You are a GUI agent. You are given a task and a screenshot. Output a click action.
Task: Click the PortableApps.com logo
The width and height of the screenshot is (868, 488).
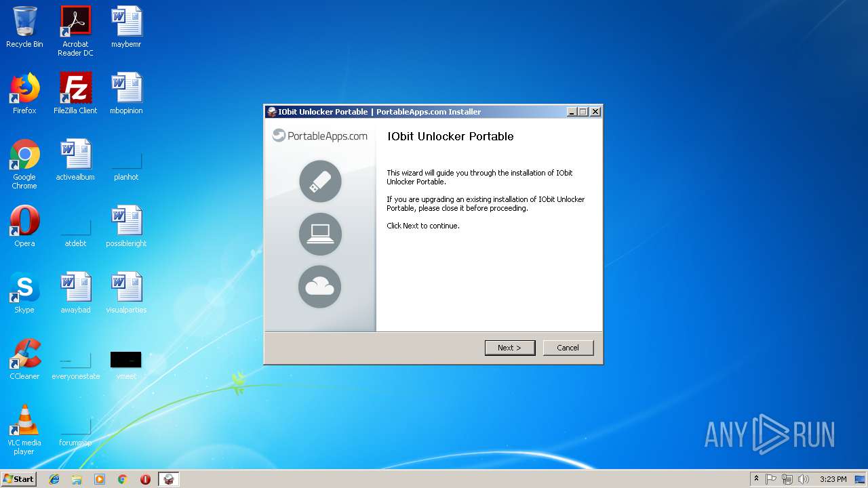pos(320,136)
